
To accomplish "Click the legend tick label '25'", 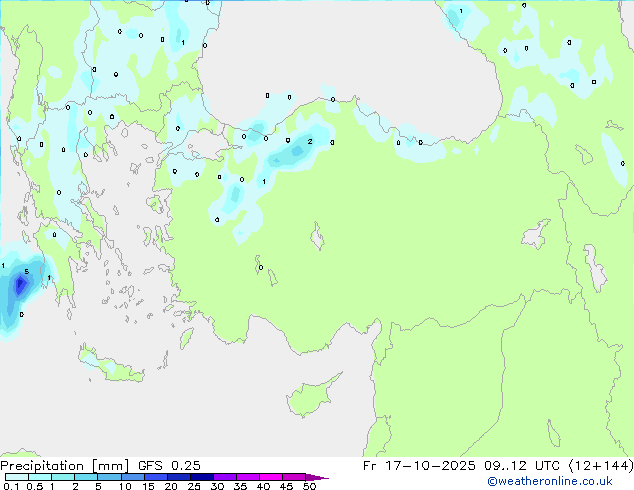I will [x=194, y=486].
